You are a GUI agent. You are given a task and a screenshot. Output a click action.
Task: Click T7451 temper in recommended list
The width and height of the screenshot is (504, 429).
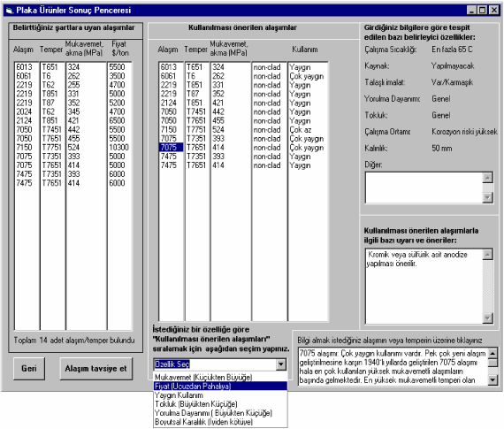[x=195, y=111]
